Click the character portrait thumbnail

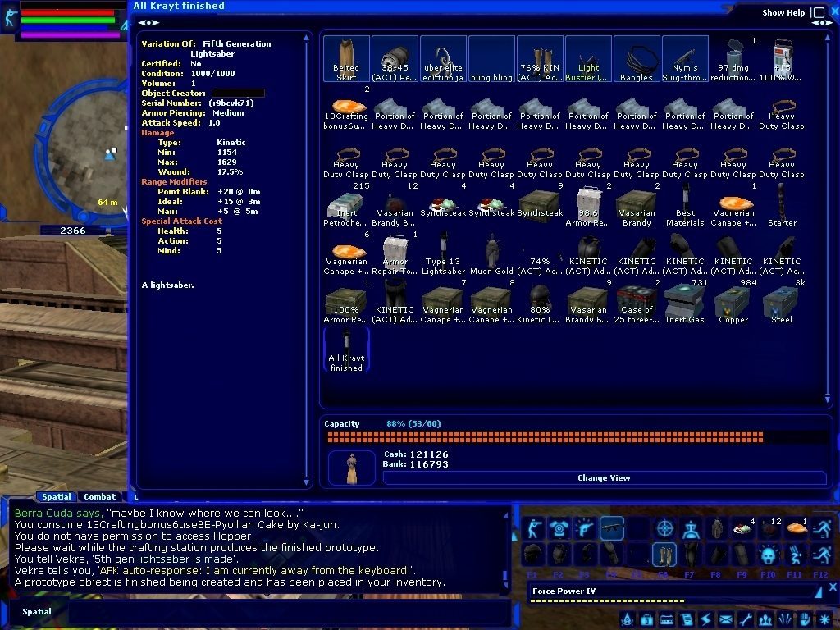coord(351,468)
